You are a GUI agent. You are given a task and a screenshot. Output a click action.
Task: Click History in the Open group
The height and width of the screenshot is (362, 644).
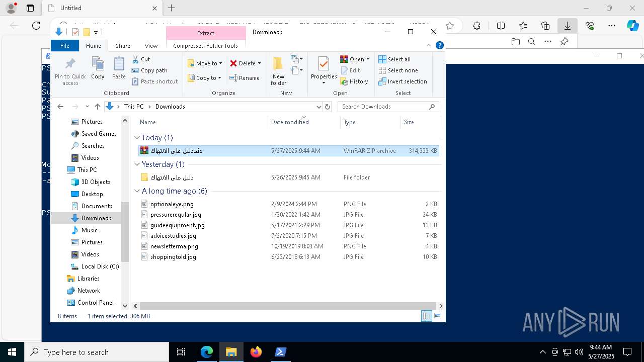[354, 81]
